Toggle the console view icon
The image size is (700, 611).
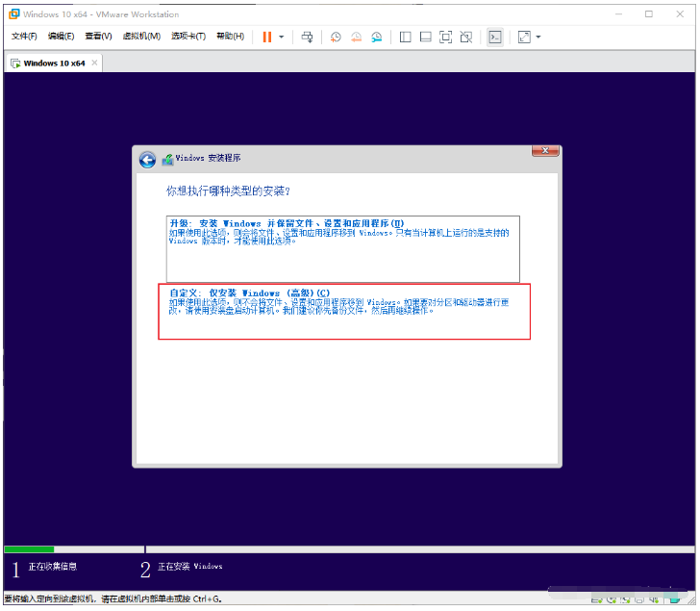tap(494, 37)
